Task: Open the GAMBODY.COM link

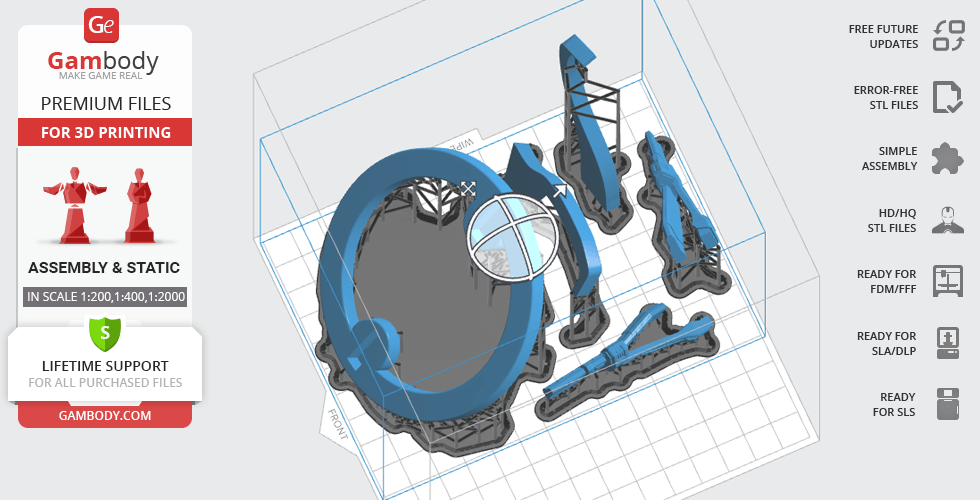Action: pyautogui.click(x=105, y=414)
